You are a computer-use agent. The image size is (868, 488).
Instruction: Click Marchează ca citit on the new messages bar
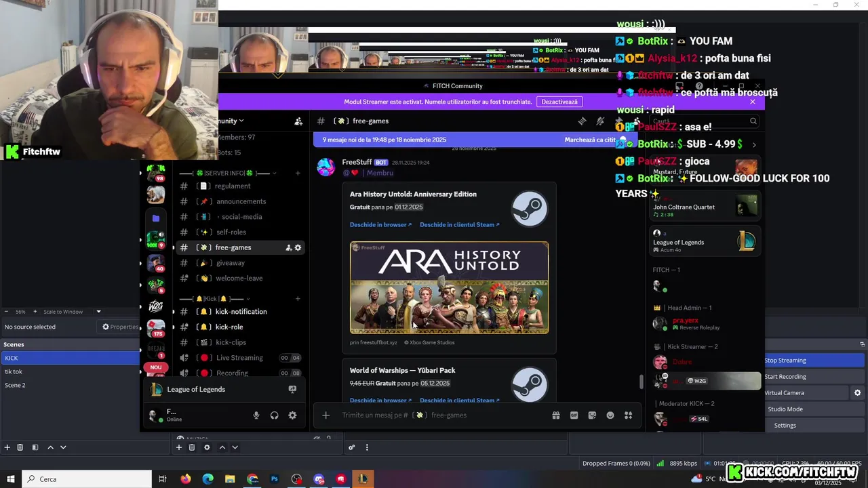click(590, 140)
